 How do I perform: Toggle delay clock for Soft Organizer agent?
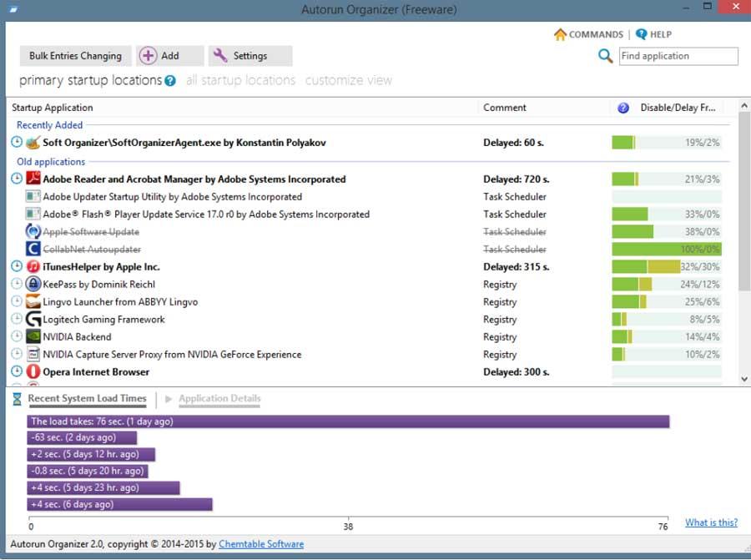point(17,142)
